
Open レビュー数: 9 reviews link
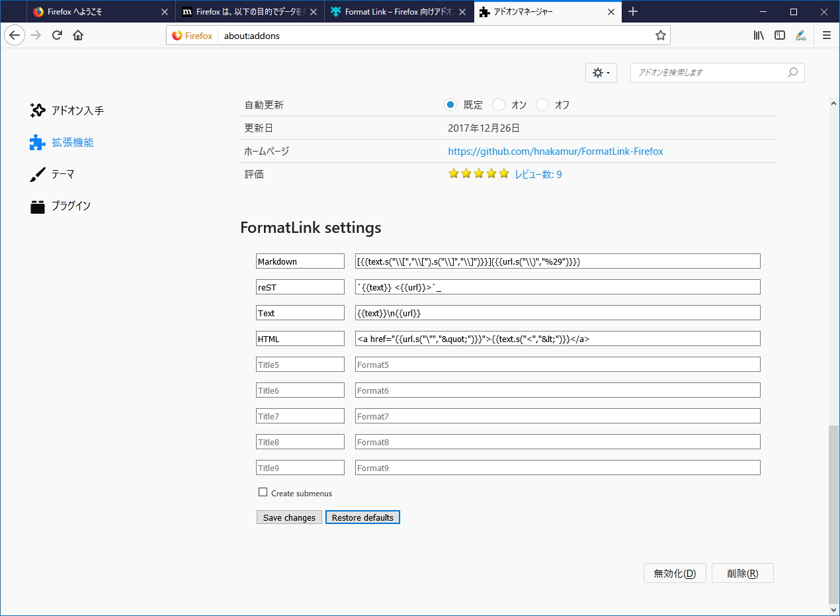(537, 173)
